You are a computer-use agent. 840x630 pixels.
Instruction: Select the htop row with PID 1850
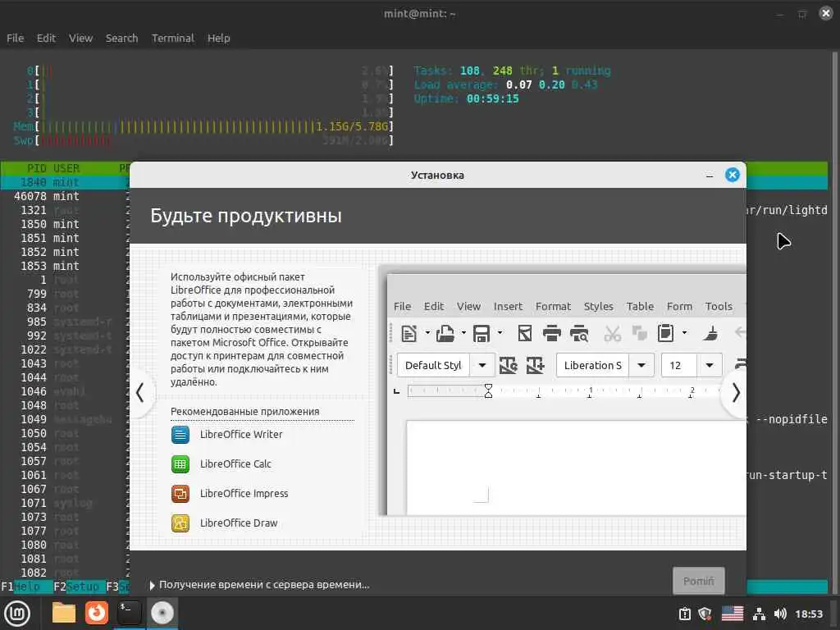[x=66, y=224]
